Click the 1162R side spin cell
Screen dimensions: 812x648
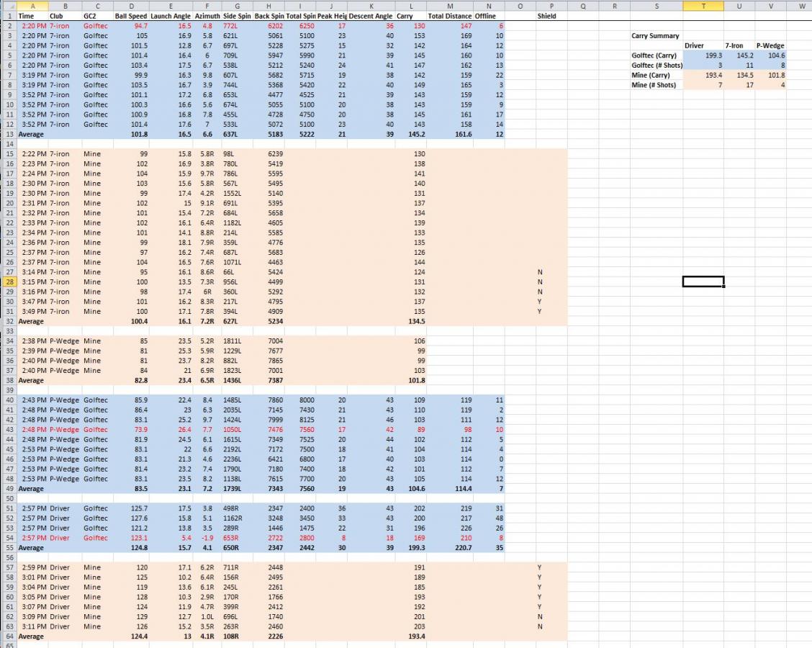pos(237,518)
